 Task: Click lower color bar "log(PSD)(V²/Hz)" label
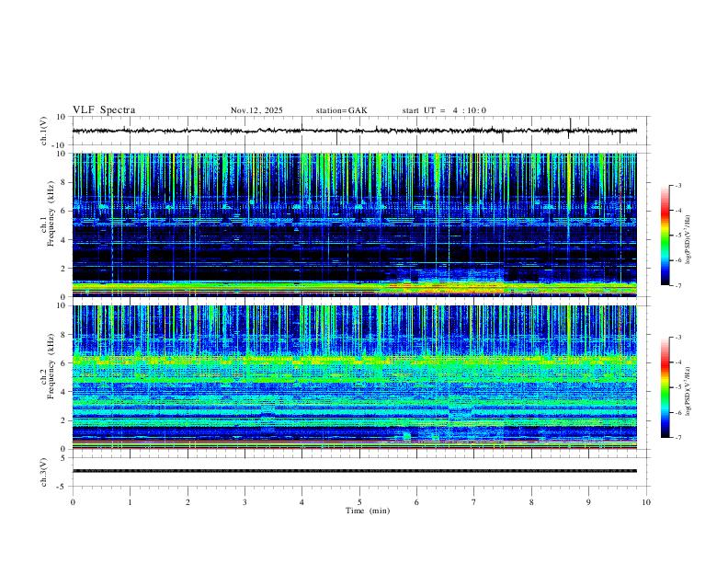[688, 392]
